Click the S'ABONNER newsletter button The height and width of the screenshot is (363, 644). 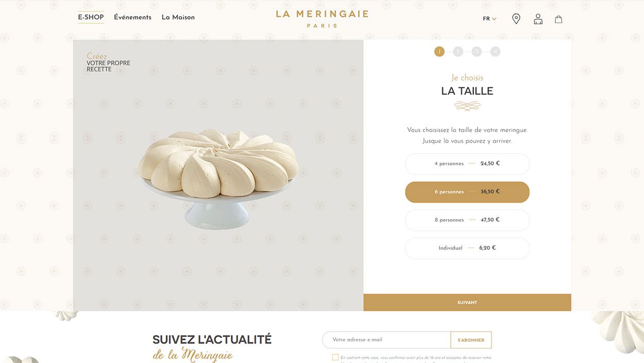(471, 340)
